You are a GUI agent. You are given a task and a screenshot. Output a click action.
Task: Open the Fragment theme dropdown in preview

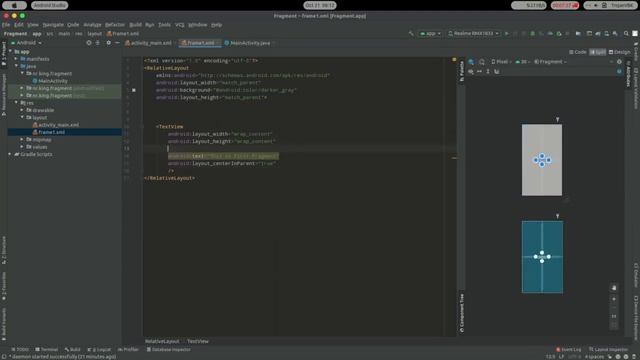click(550, 62)
